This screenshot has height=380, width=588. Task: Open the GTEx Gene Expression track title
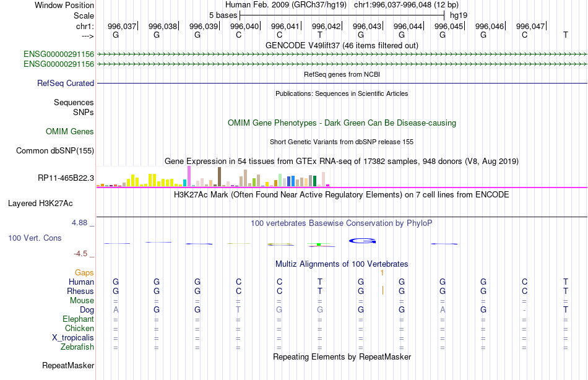tap(342, 162)
